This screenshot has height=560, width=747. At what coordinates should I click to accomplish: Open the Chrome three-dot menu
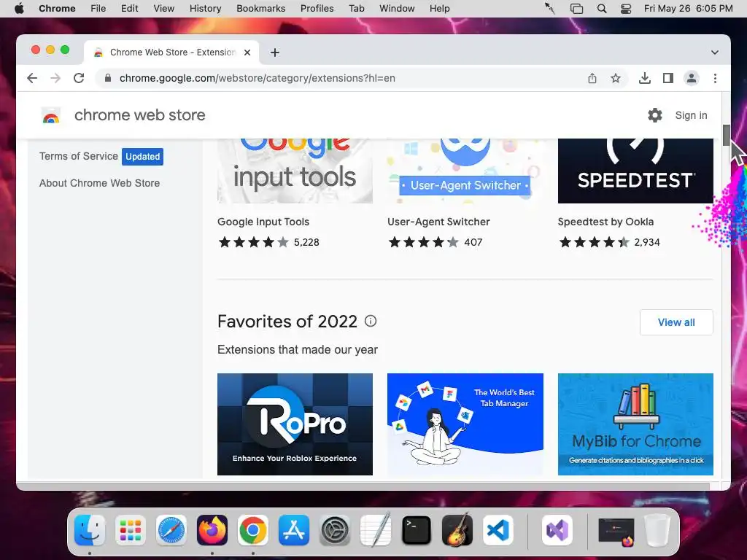tap(715, 78)
